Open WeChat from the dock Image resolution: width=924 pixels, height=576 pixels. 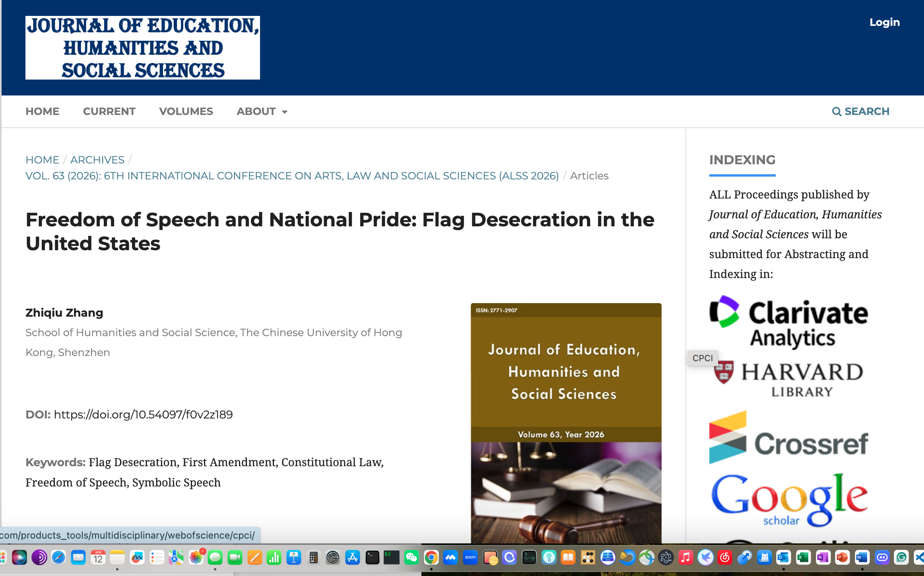[x=412, y=558]
